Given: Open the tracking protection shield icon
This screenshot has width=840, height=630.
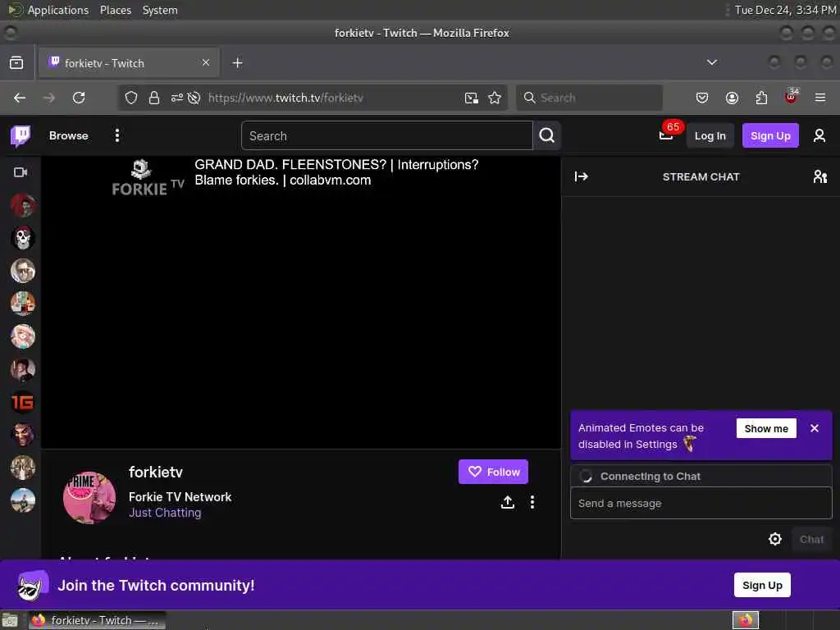Looking at the screenshot, I should click(x=130, y=98).
